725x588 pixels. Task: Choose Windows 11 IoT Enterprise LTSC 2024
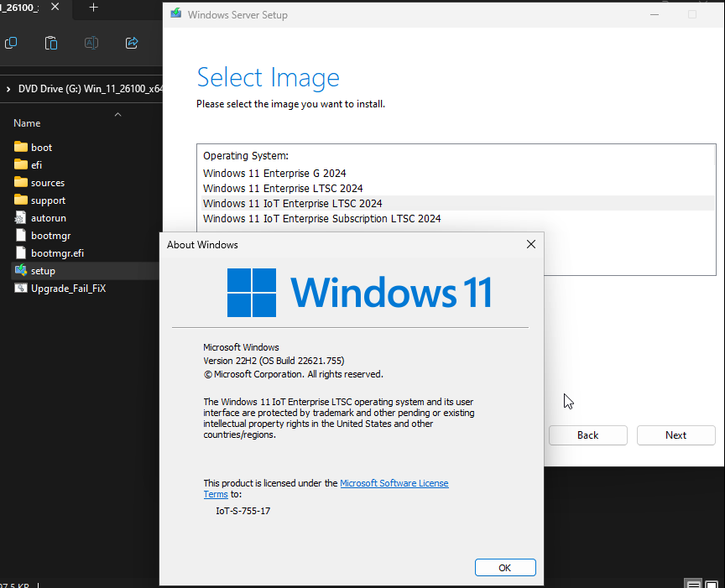pos(458,203)
